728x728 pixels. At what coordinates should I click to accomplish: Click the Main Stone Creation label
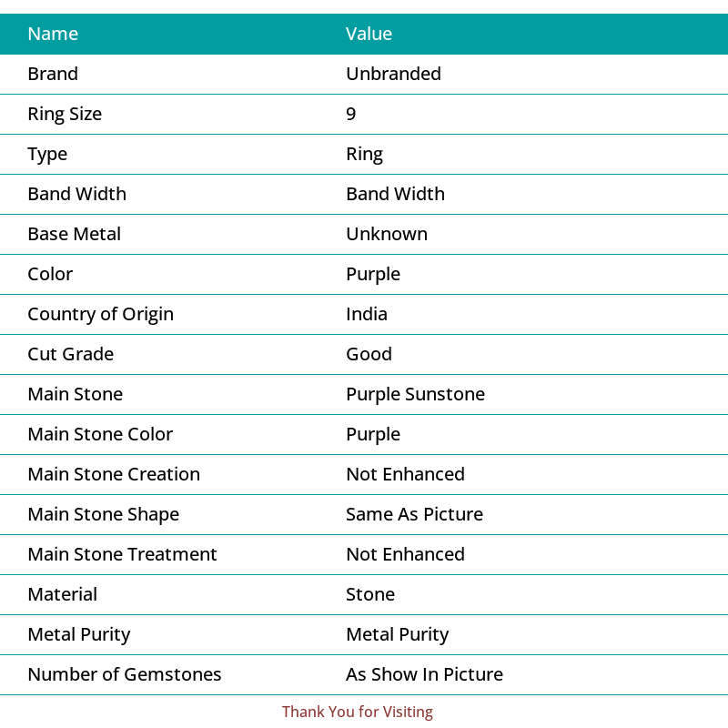pyautogui.click(x=114, y=474)
